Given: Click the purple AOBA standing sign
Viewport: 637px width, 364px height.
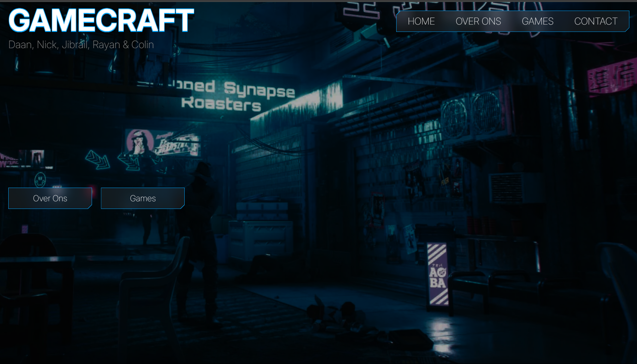Looking at the screenshot, I should (437, 274).
